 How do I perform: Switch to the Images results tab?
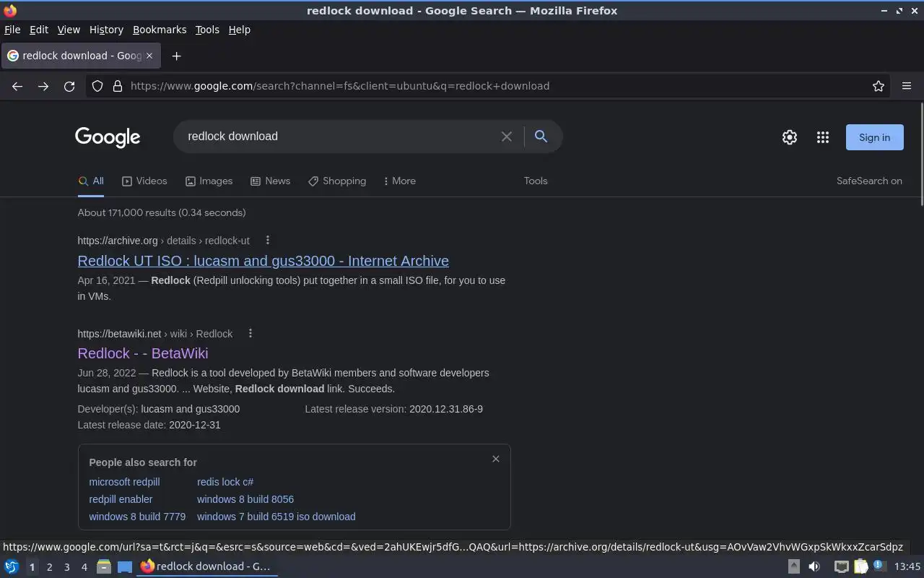point(209,181)
